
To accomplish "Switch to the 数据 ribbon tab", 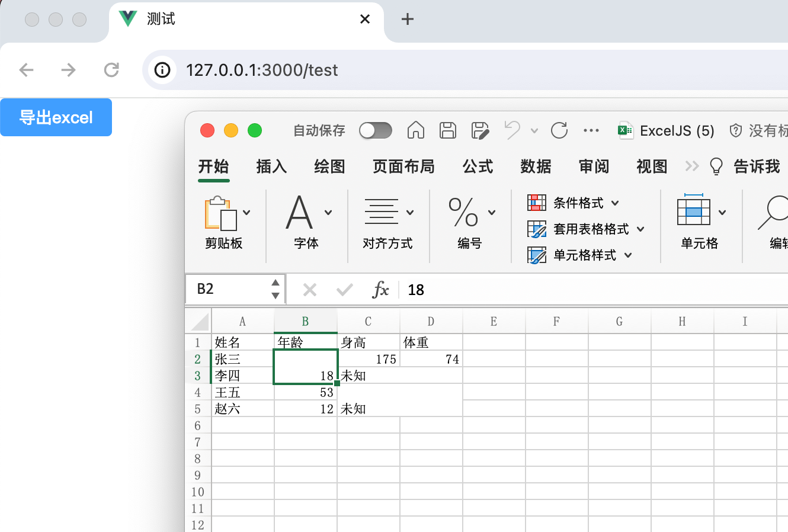I will click(x=536, y=166).
